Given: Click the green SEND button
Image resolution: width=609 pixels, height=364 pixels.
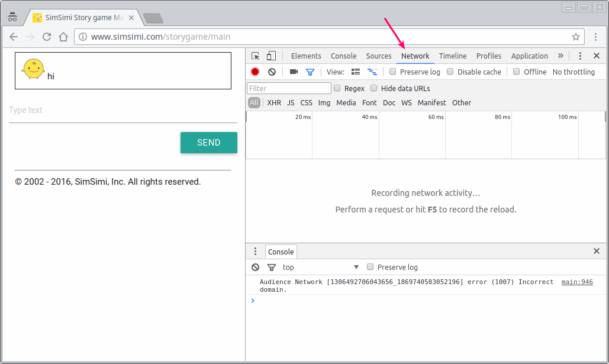Looking at the screenshot, I should pos(208,143).
